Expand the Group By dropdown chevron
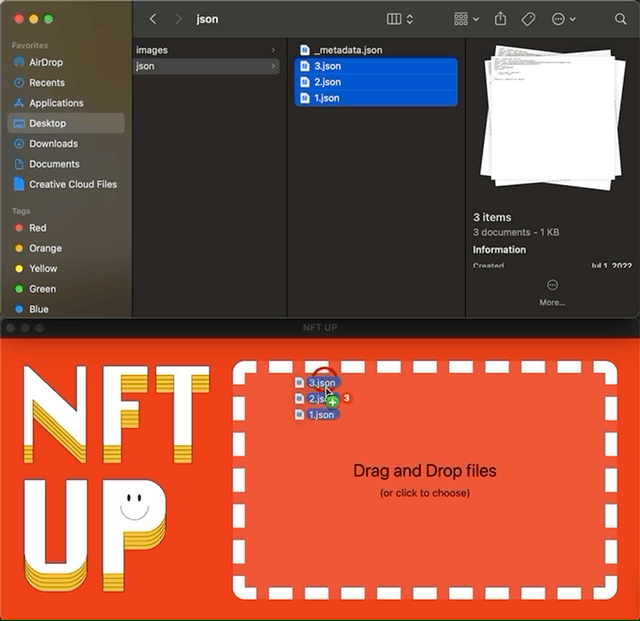The width and height of the screenshot is (640, 621). pos(476,19)
